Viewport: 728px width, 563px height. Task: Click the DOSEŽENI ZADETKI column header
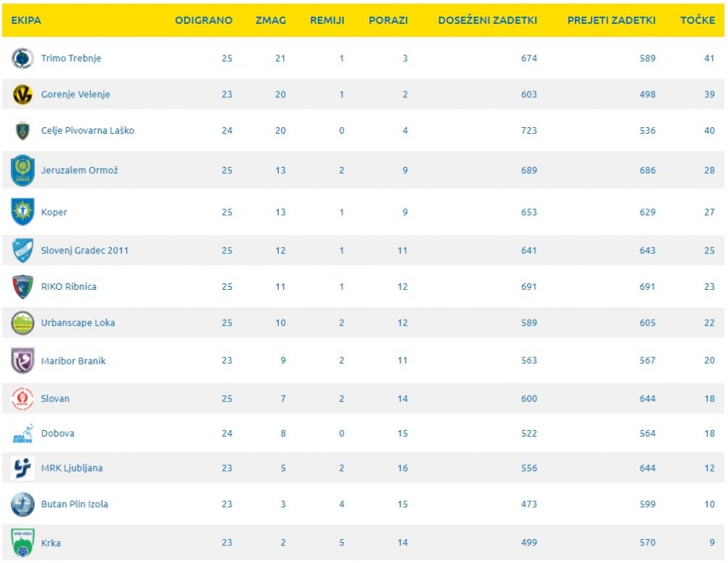[x=488, y=20]
